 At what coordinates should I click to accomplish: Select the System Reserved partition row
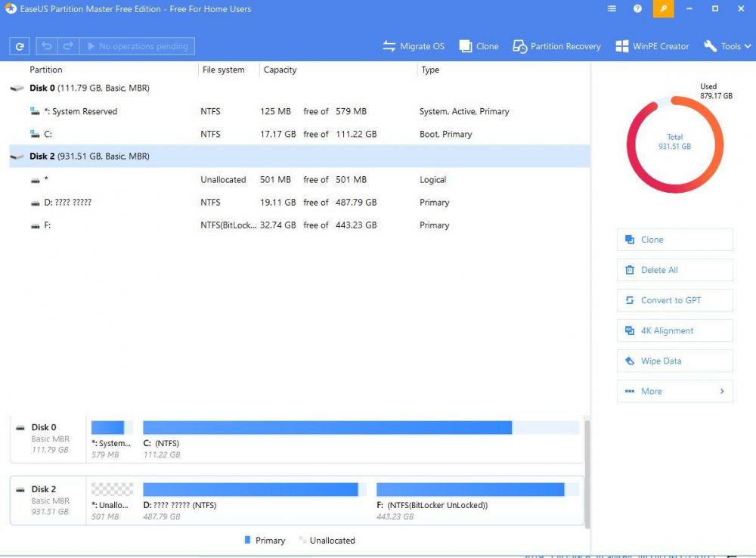pyautogui.click(x=299, y=111)
